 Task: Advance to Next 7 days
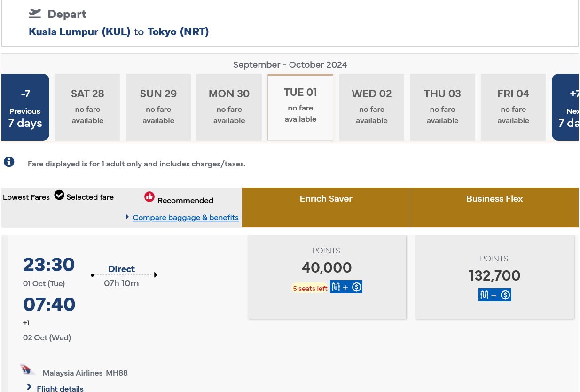[x=565, y=107]
